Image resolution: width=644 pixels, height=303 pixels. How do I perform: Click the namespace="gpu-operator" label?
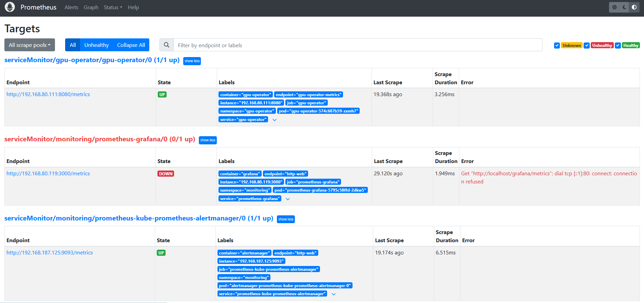(x=247, y=111)
